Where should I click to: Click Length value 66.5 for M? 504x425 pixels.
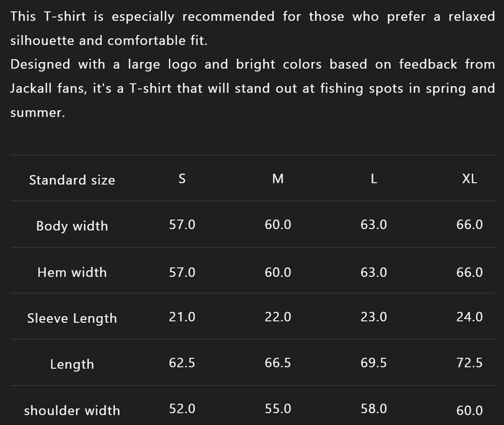(x=278, y=363)
